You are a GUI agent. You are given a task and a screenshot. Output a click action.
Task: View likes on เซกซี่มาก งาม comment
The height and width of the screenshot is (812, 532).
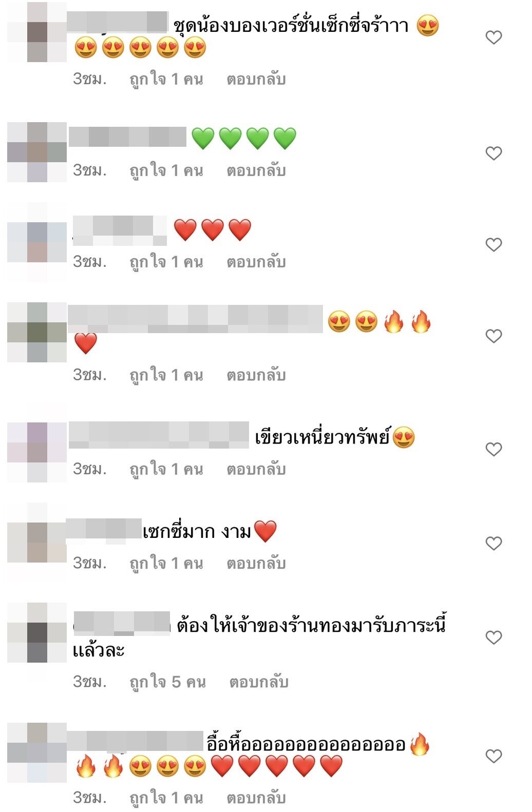[166, 563]
